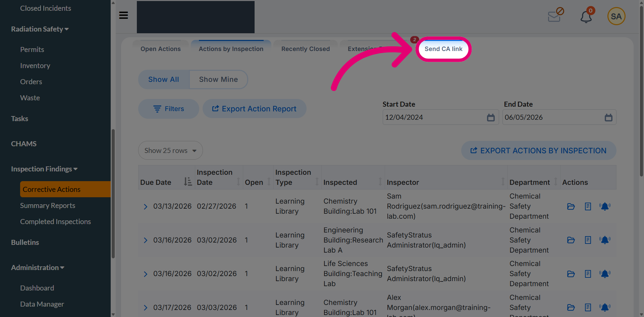
Task: Open document icon for 03/17/2026 row
Action: coord(588,307)
